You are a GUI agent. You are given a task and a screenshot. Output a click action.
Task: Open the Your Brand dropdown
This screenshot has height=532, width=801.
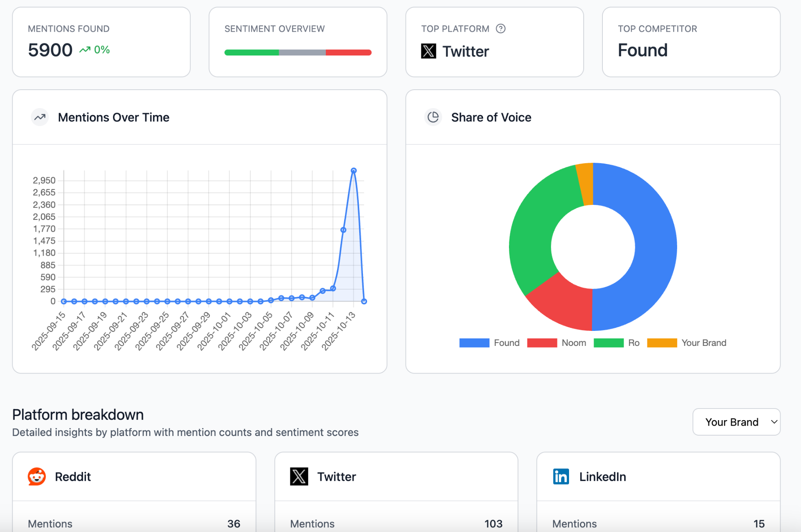click(x=736, y=422)
